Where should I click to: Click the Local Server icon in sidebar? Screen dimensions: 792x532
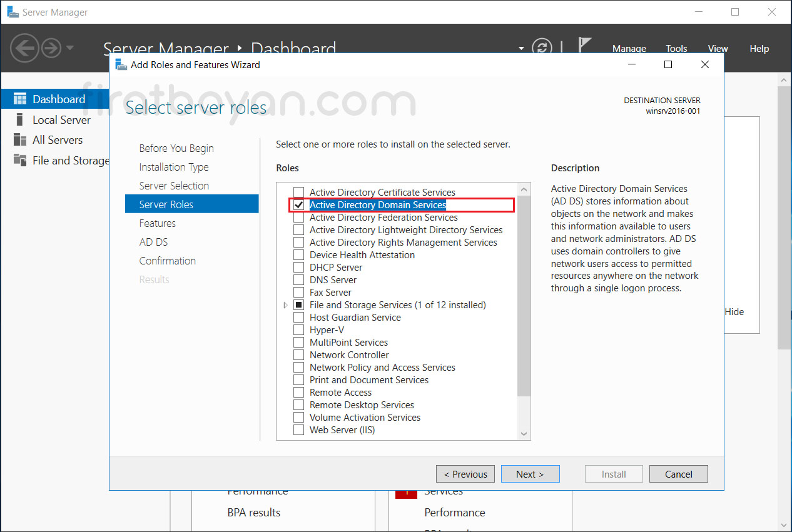[20, 119]
